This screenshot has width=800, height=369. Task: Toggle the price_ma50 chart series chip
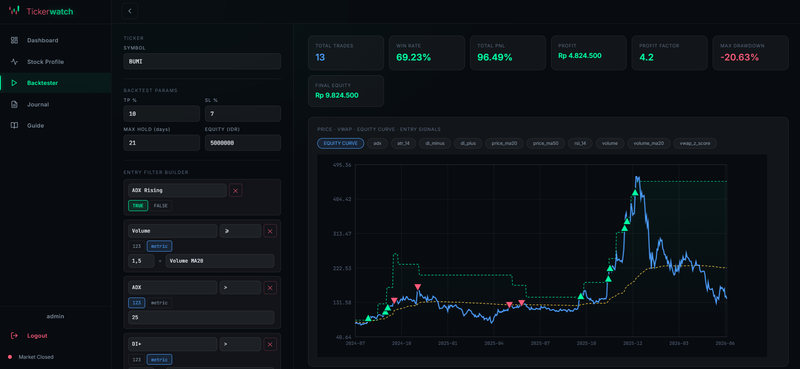[x=545, y=143]
